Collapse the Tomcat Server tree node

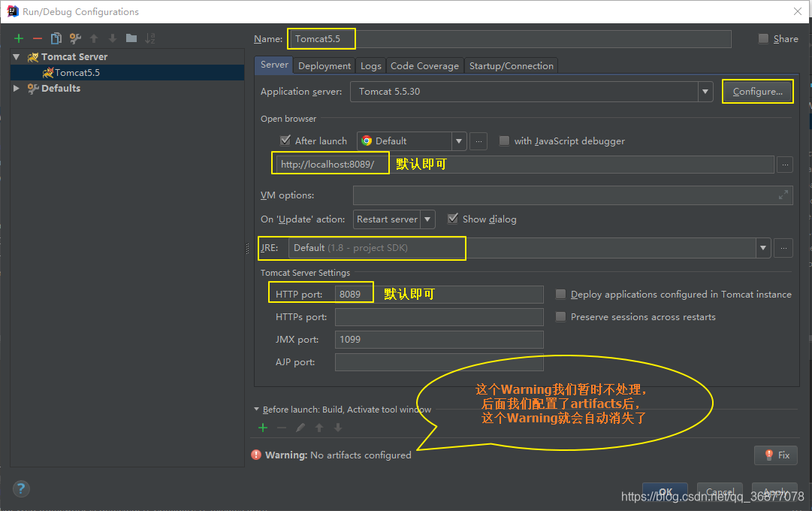[x=17, y=57]
